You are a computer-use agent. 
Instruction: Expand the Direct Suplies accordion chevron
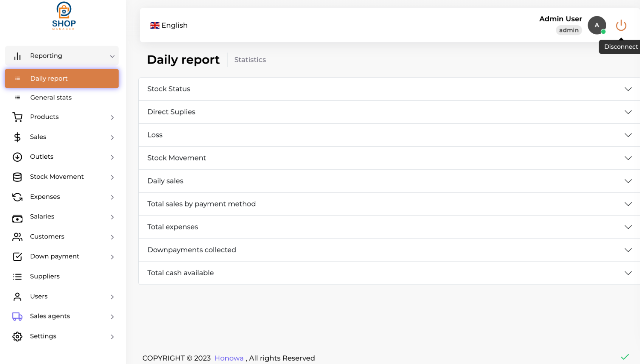628,112
